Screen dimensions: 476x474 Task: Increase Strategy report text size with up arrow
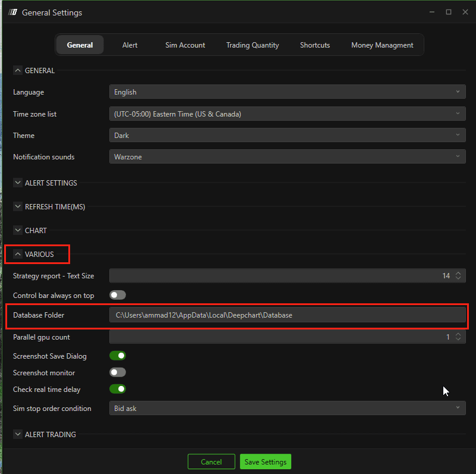coord(458,274)
